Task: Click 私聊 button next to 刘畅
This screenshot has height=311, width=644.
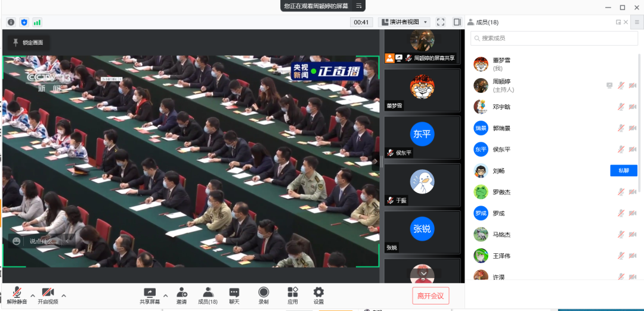Action: [x=624, y=171]
